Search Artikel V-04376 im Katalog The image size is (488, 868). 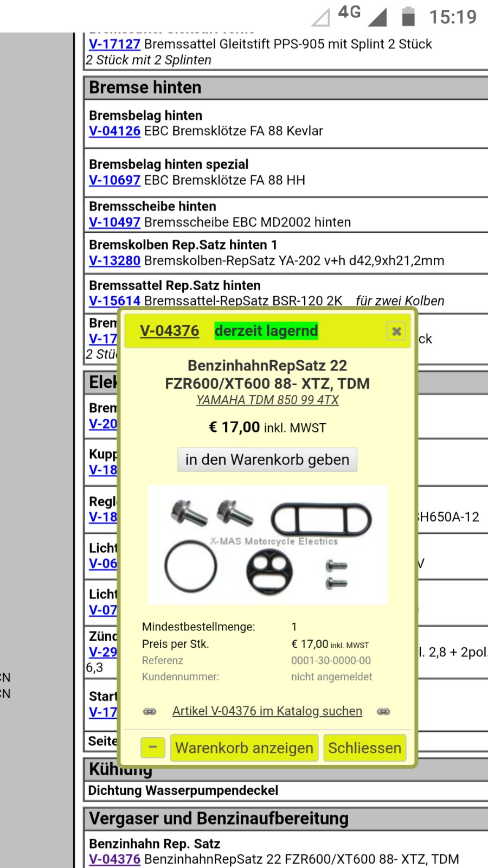coord(267,711)
